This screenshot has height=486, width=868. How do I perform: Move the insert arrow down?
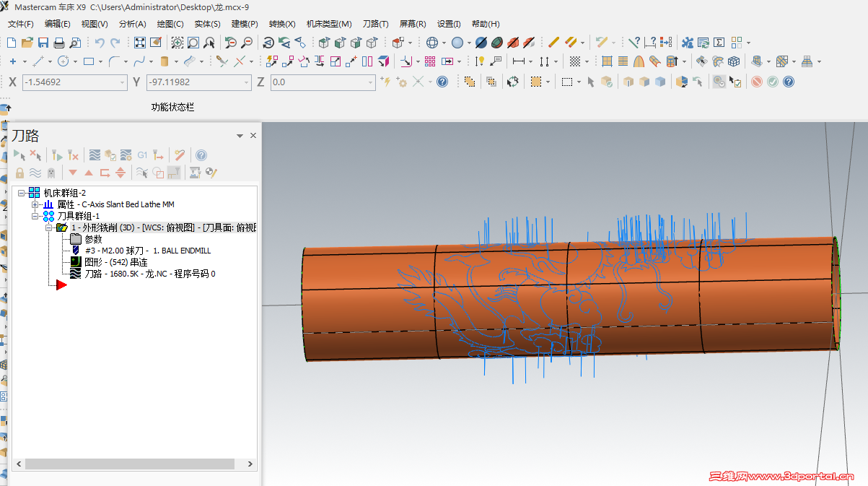[73, 173]
